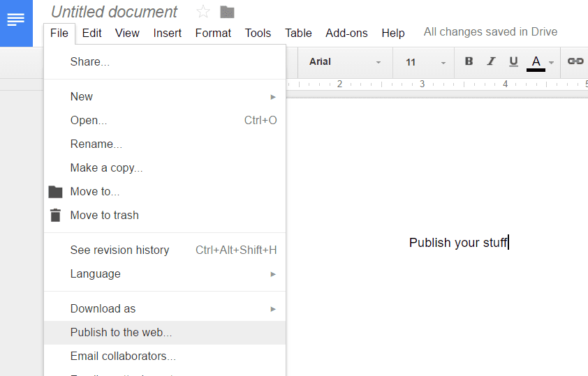The width and height of the screenshot is (588, 376).
Task: Select Open... in the File menu
Action: 165,120
